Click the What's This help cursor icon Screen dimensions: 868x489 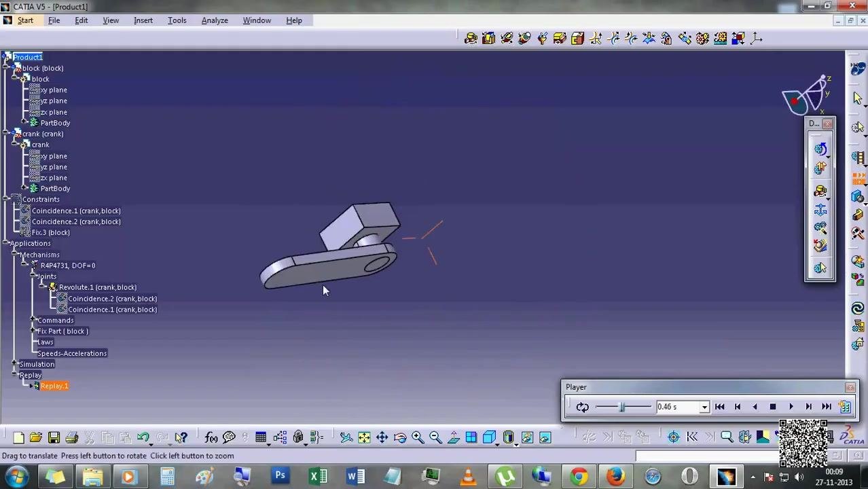pyautogui.click(x=181, y=438)
